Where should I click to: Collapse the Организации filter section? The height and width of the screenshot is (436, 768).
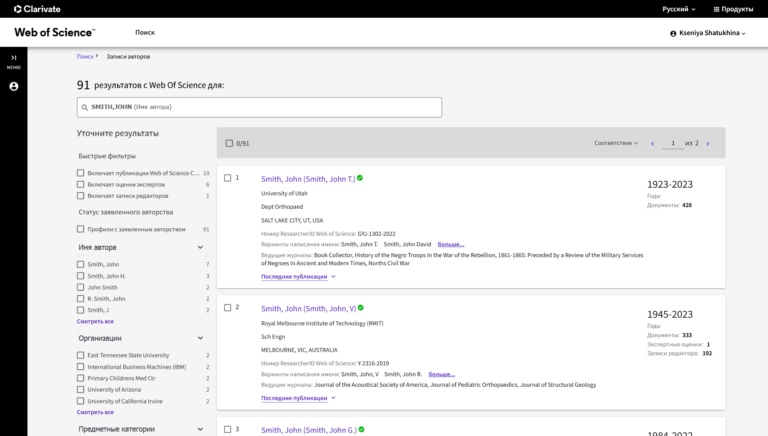coord(200,338)
